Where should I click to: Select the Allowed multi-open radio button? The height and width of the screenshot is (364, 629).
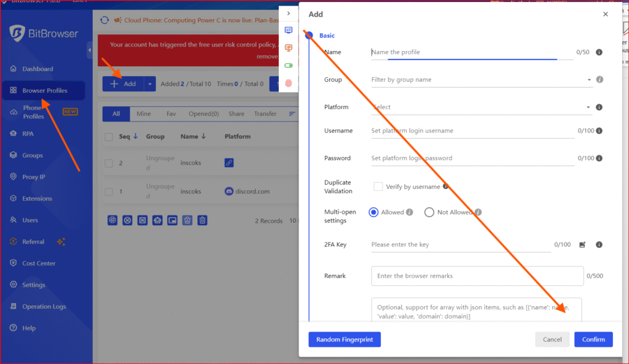(x=373, y=212)
